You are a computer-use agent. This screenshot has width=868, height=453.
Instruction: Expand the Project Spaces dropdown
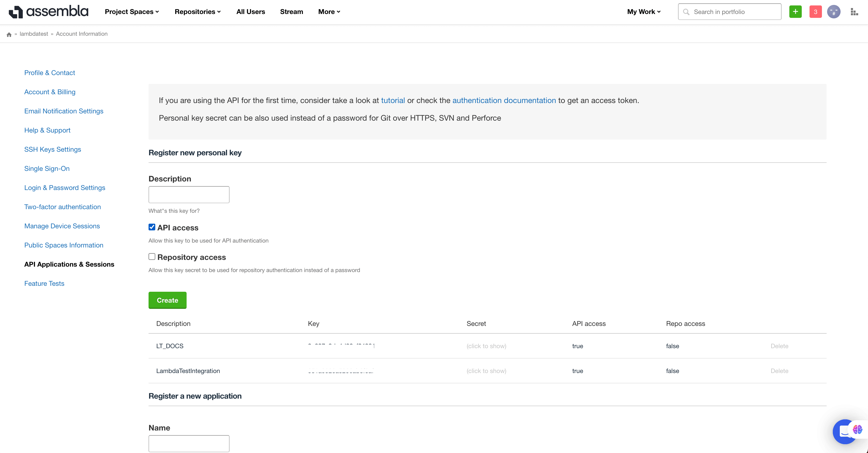click(132, 12)
